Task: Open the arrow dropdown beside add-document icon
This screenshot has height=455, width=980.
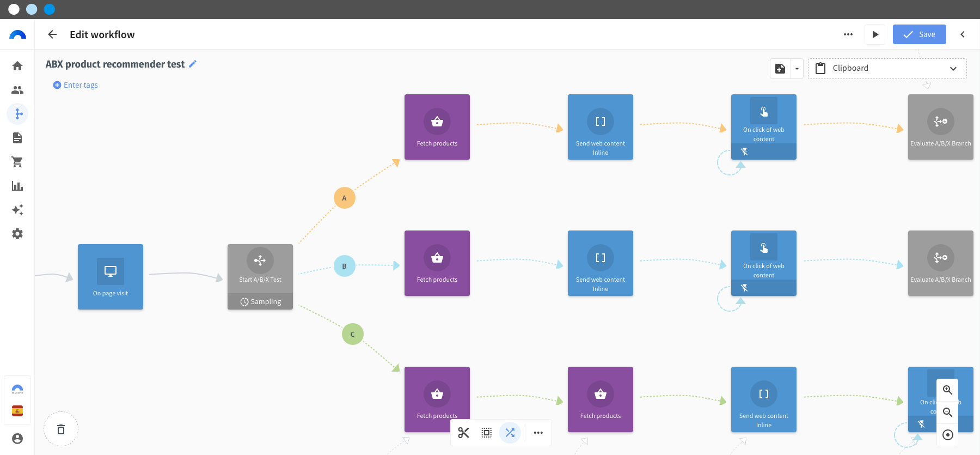Action: 797,69
